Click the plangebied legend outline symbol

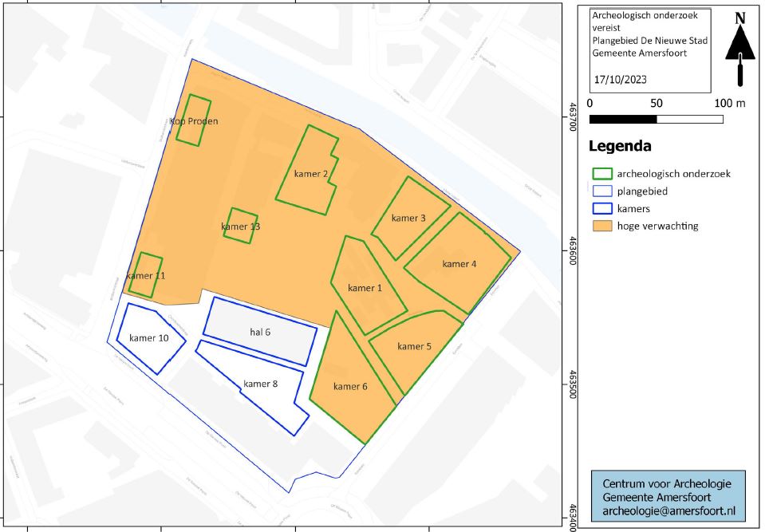pos(602,191)
